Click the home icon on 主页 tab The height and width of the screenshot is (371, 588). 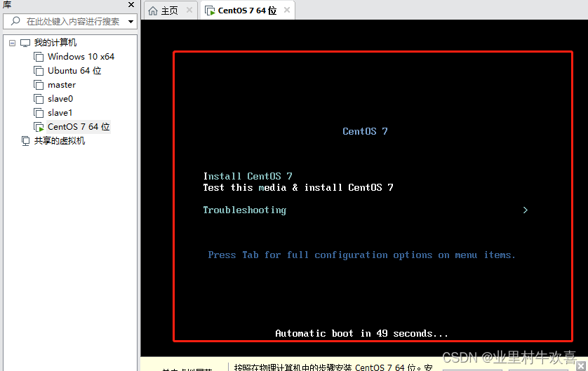tap(153, 11)
